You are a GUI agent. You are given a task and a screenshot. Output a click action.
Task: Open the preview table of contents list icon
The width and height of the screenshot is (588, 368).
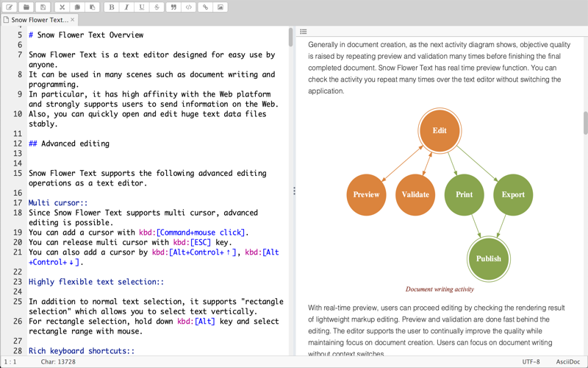pos(304,32)
